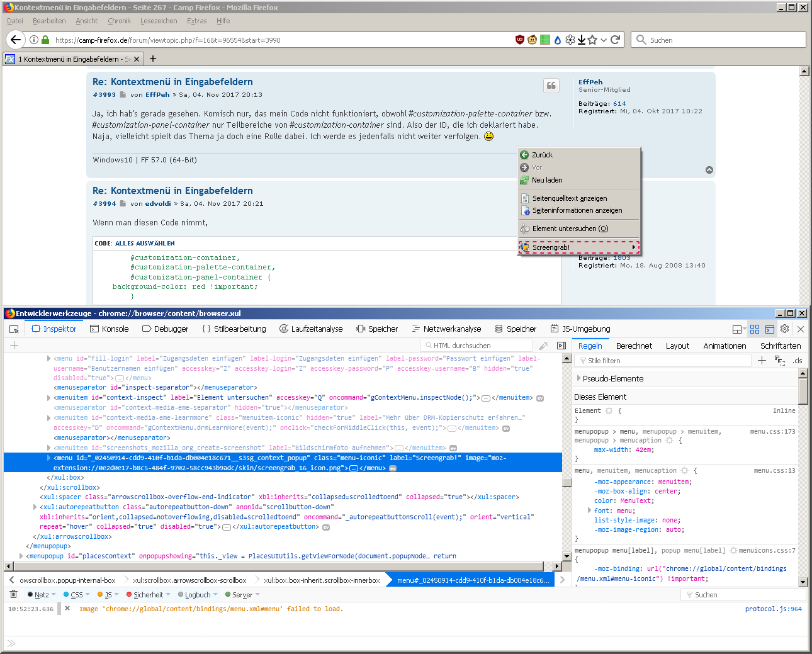The image size is (812, 654).
Task: Clear the console with the trash icon
Action: pyautogui.click(x=13, y=594)
